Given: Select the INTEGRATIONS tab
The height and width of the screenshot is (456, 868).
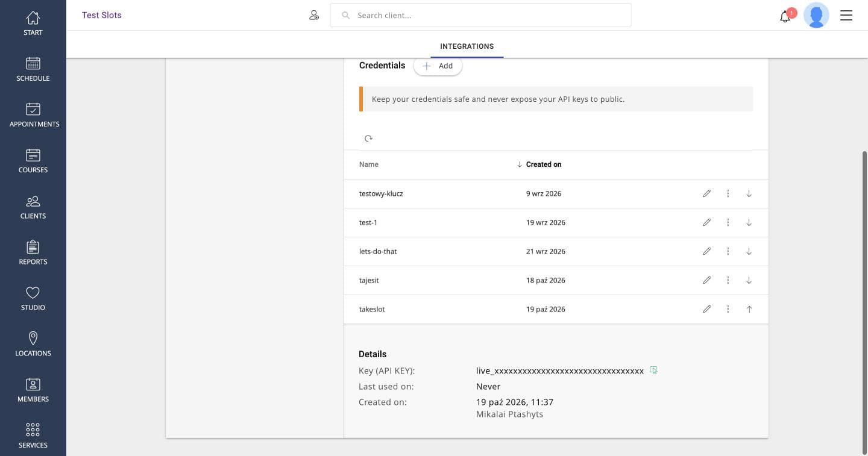Looking at the screenshot, I should 467,46.
